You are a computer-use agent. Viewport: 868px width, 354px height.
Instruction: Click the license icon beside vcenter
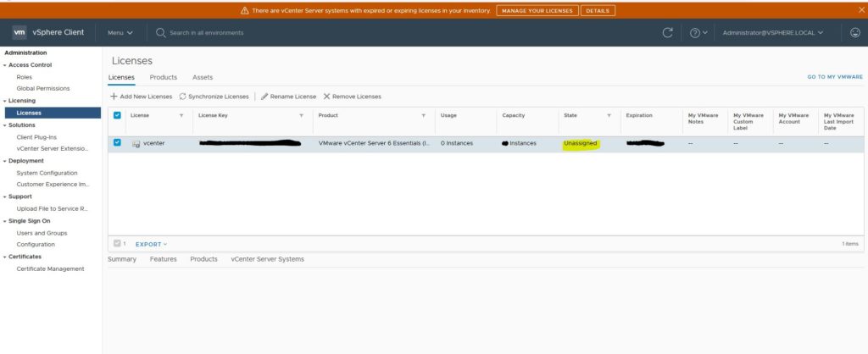point(136,144)
